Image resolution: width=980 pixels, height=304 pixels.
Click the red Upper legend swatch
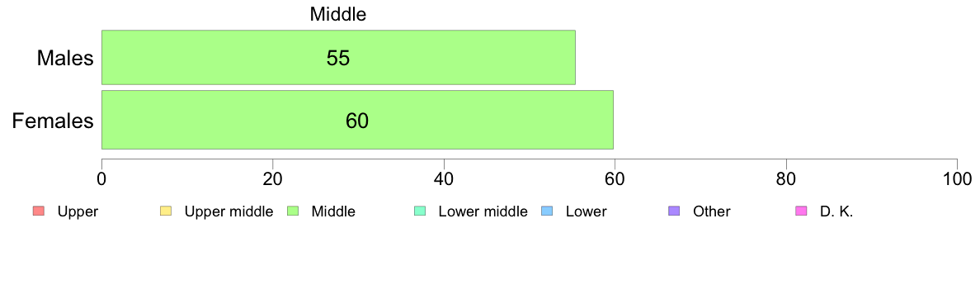(38, 211)
